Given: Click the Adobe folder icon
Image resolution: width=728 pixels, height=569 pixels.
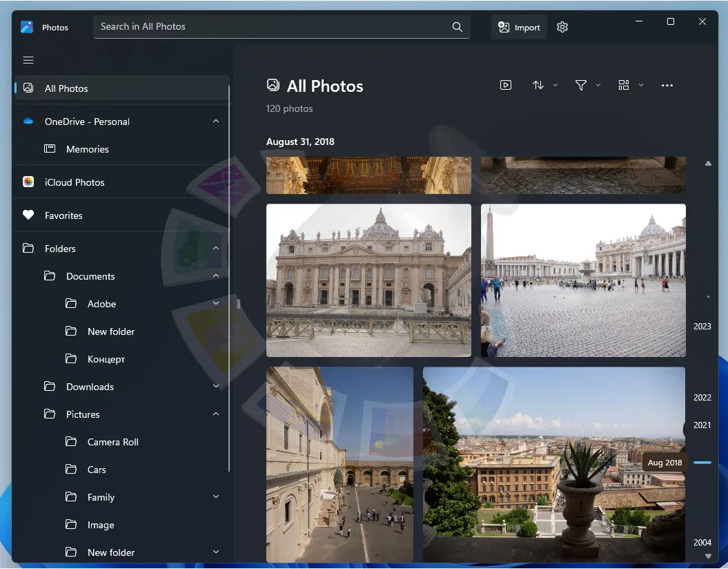Looking at the screenshot, I should click(x=71, y=304).
